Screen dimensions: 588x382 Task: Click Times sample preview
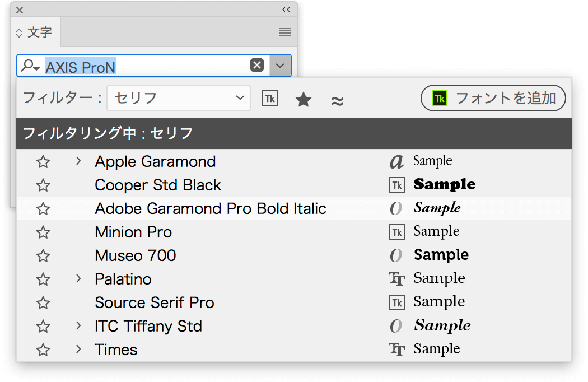[436, 349]
